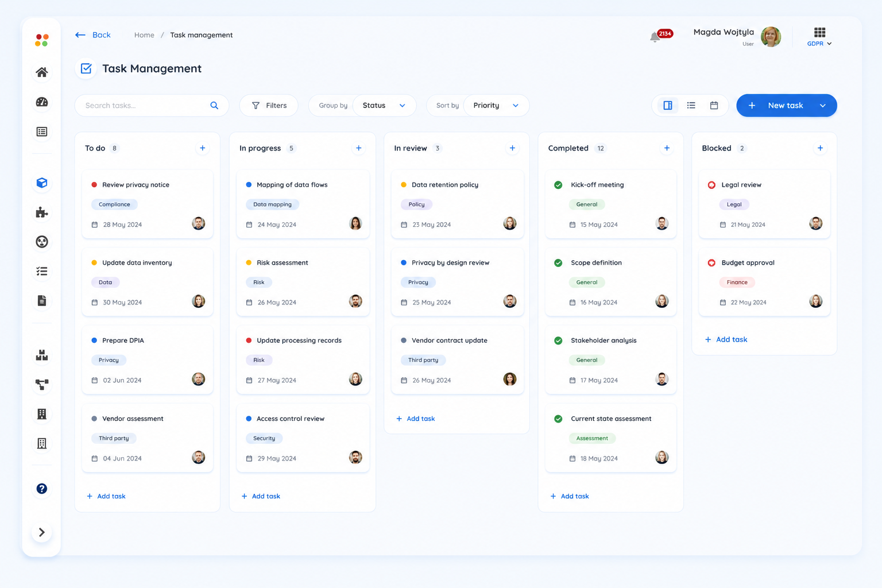Viewport: 882px width, 588px height.
Task: Go back using the Back link
Action: point(93,35)
